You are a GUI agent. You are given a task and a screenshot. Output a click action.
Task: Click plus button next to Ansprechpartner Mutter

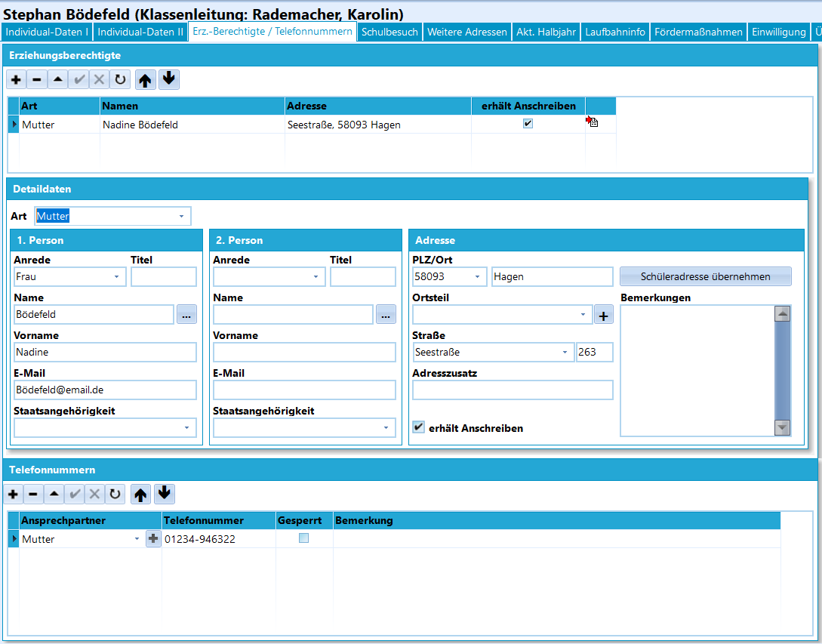153,538
